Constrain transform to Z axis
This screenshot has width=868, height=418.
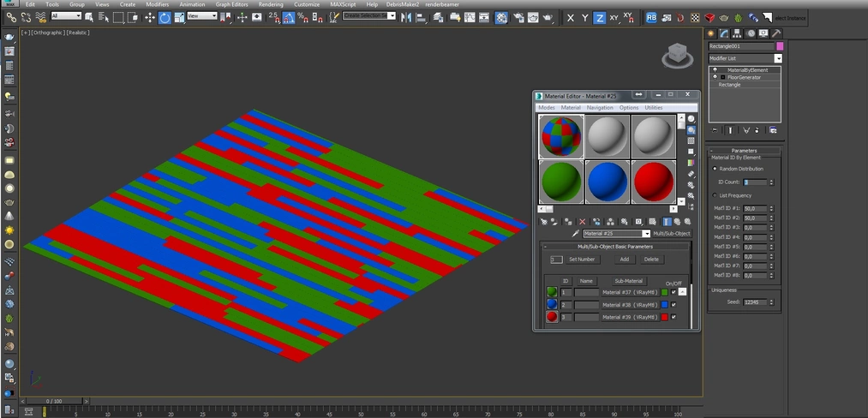pyautogui.click(x=599, y=18)
